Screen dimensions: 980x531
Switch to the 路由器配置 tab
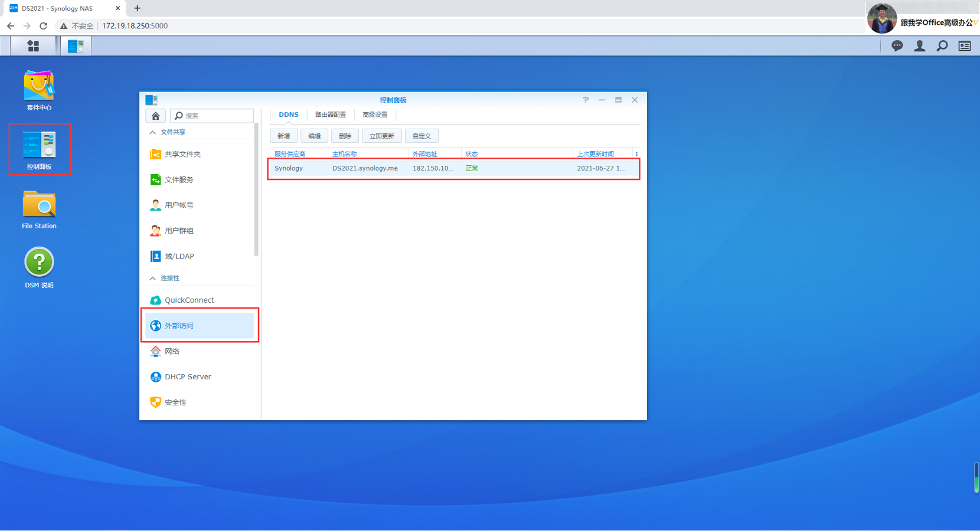331,114
